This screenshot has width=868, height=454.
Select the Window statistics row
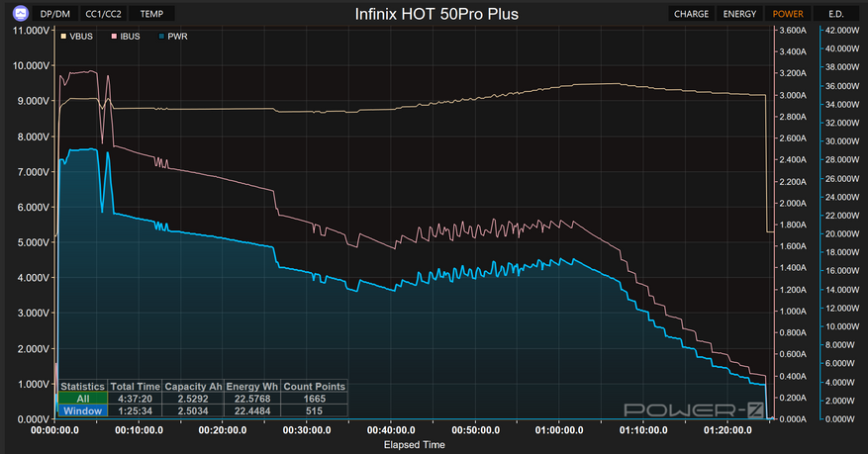(82, 410)
